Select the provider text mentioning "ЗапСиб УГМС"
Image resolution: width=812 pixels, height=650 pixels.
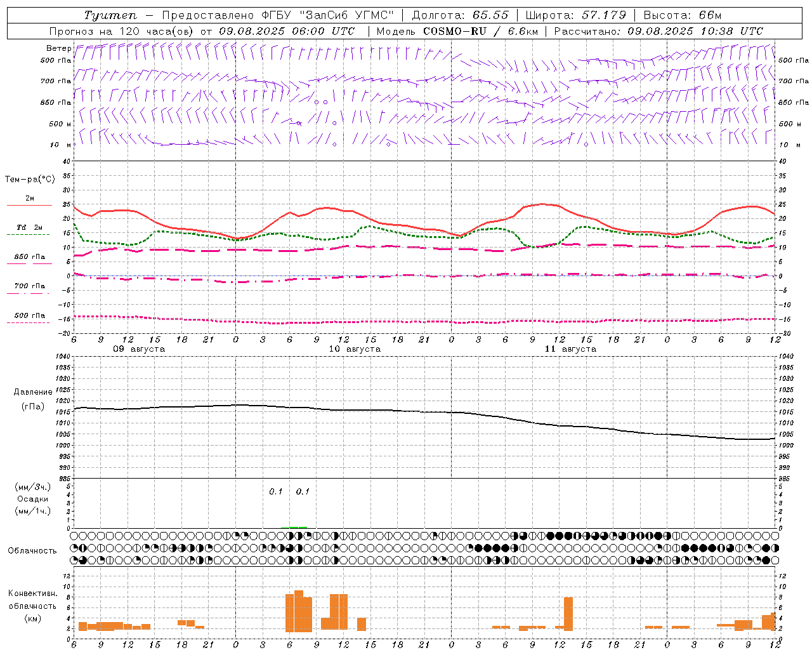point(278,15)
